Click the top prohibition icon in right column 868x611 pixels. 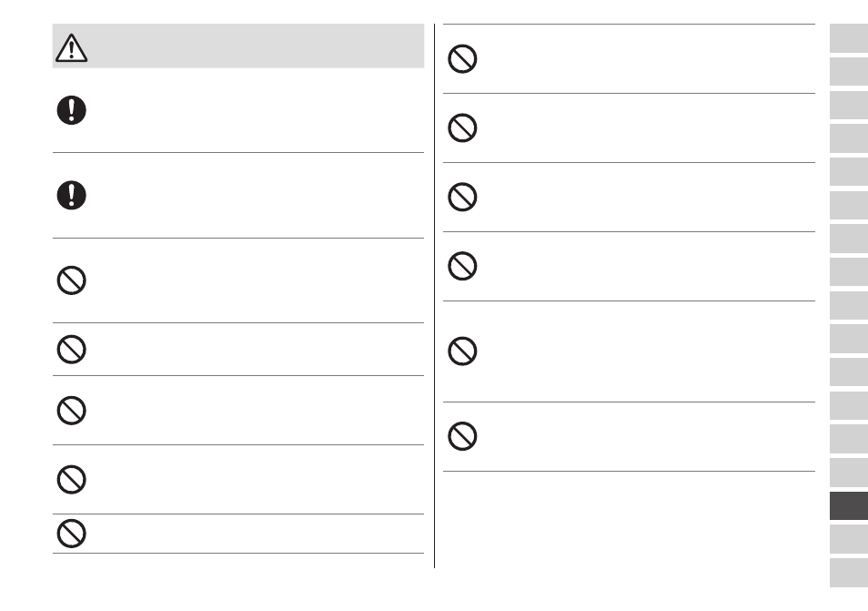click(x=462, y=58)
